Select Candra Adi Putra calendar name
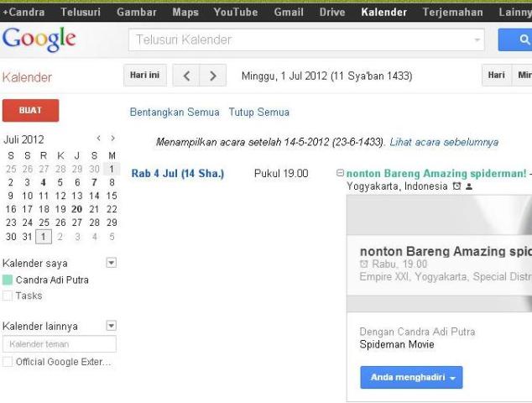 (52, 280)
